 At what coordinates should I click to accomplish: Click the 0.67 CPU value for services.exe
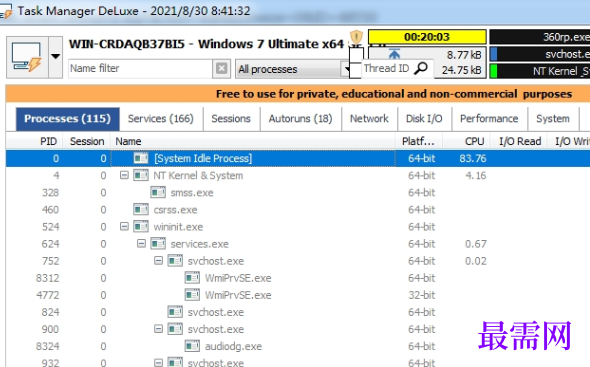pos(476,244)
